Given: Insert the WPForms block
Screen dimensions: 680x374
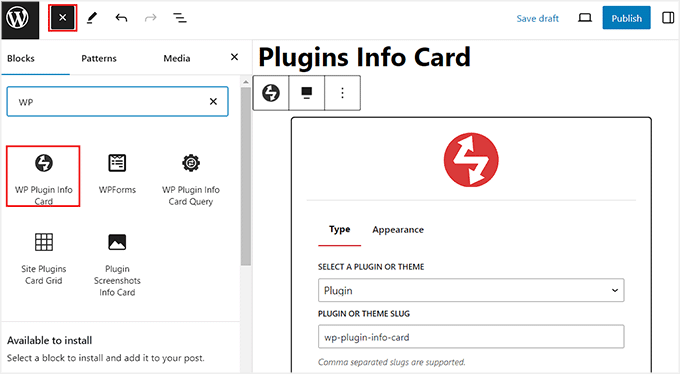Looking at the screenshot, I should 117,174.
